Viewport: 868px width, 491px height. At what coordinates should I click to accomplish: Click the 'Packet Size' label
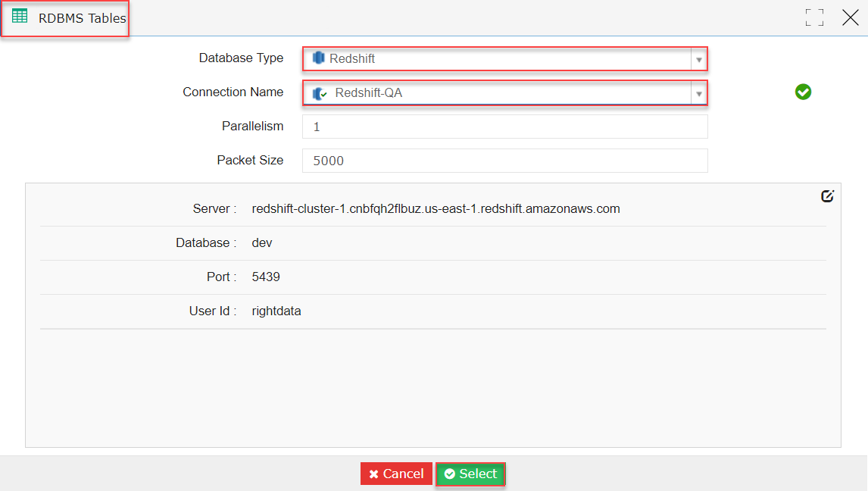250,160
